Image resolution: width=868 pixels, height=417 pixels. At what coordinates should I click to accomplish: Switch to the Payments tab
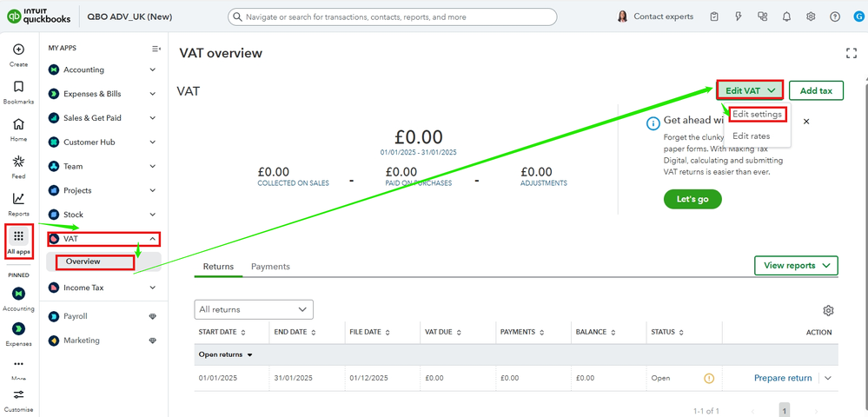click(270, 267)
